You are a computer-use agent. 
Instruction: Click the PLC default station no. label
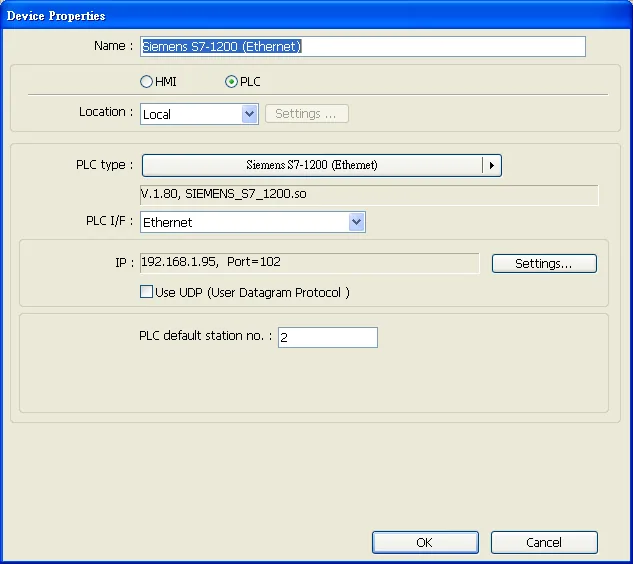click(205, 335)
